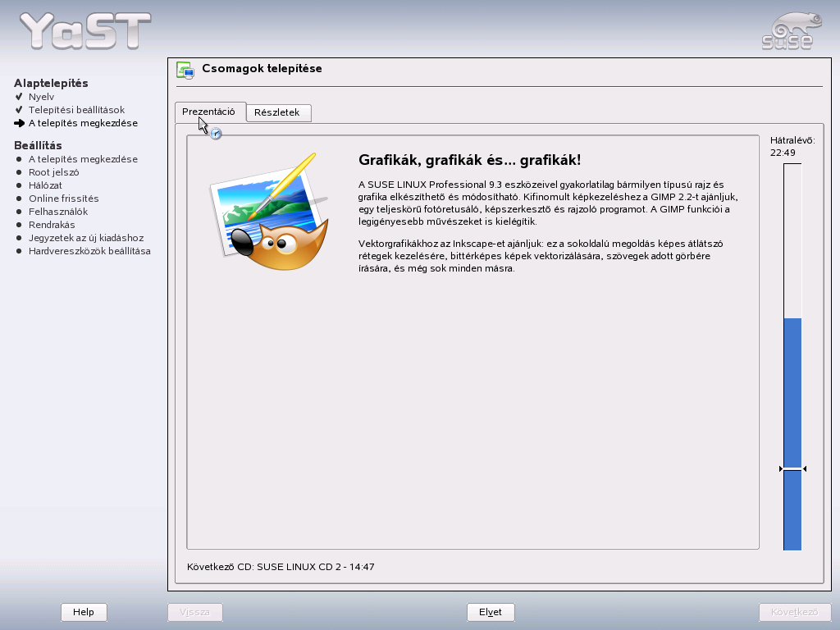
Task: Abort installation with the Elvet button
Action: (x=491, y=612)
